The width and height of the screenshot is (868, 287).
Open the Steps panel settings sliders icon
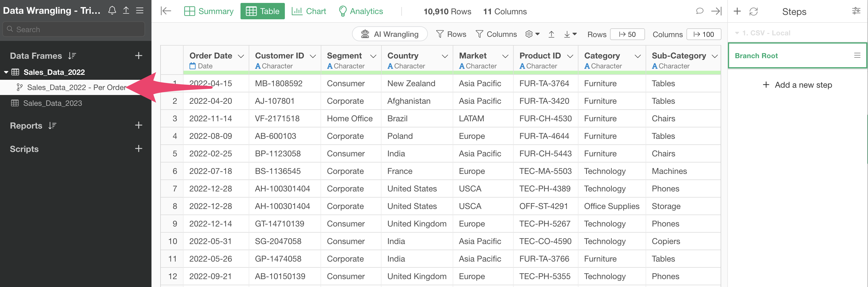[x=856, y=11]
